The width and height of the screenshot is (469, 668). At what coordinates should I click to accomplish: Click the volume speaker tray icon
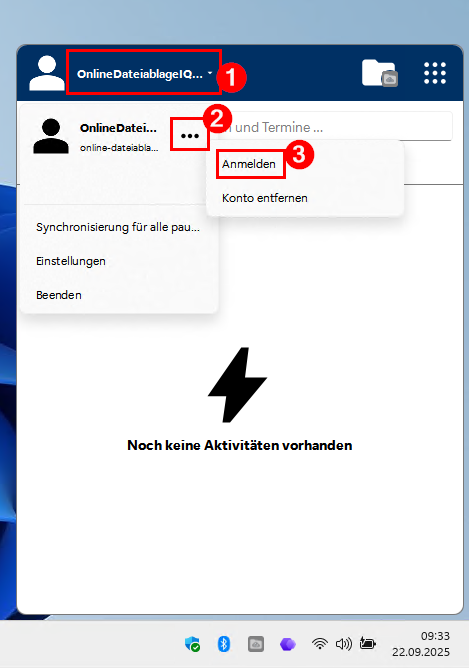[344, 644]
